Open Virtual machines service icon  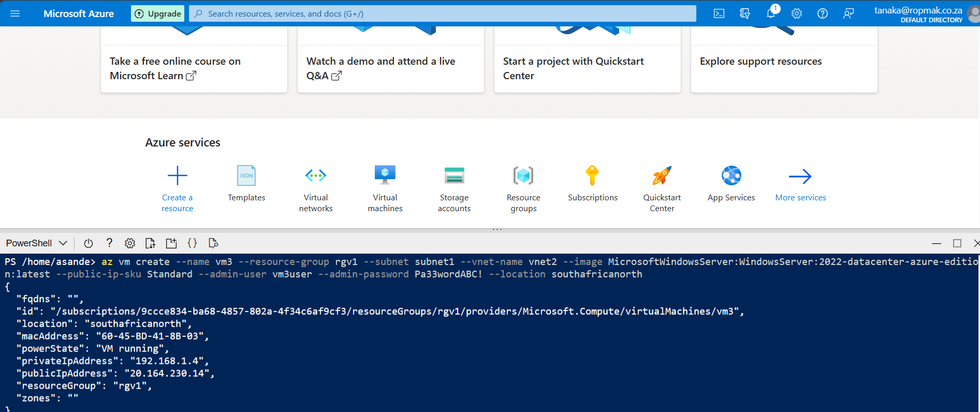tap(385, 175)
